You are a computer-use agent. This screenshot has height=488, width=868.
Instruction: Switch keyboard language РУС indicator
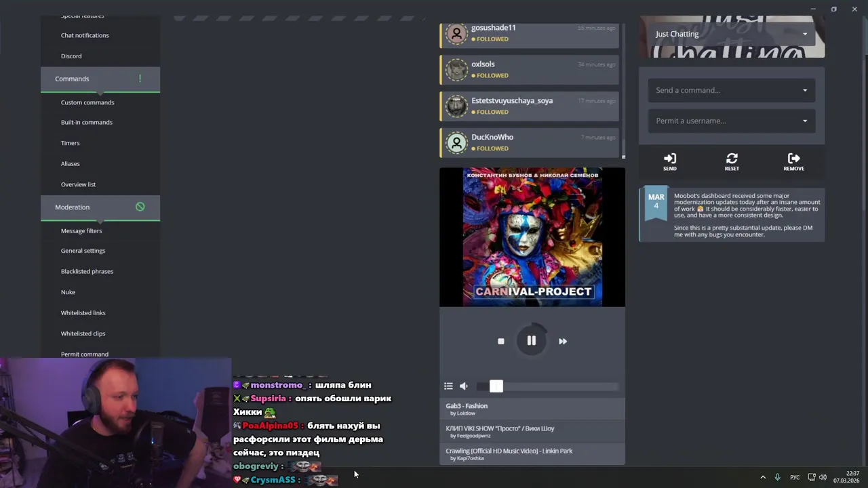[x=795, y=477]
